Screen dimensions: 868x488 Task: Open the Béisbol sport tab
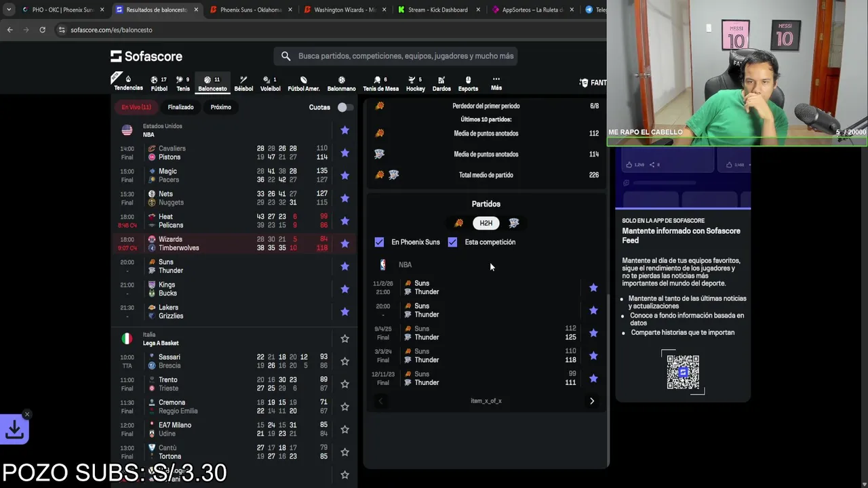[243, 83]
